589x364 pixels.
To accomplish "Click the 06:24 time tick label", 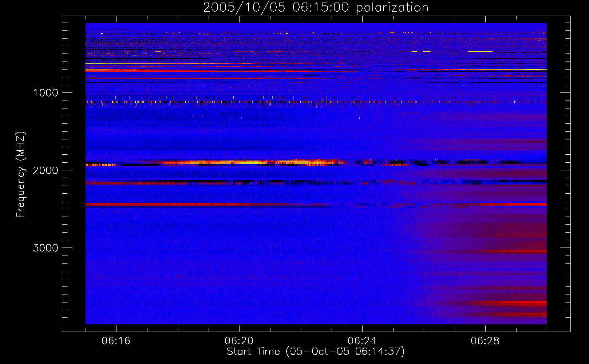I will point(362,341).
